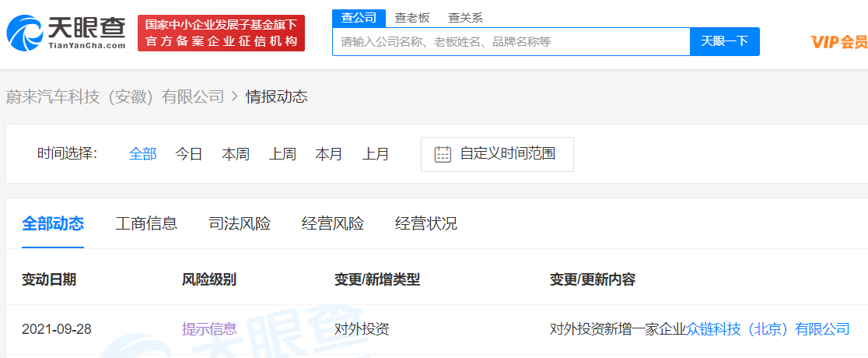The height and width of the screenshot is (358, 868).
Task: Switch to the 查老板 search tab
Action: (412, 18)
